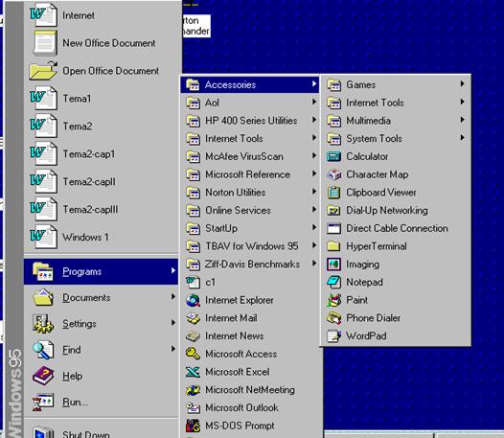This screenshot has height=438, width=504.
Task: Open Dial-Up Networking icon
Action: (x=333, y=211)
